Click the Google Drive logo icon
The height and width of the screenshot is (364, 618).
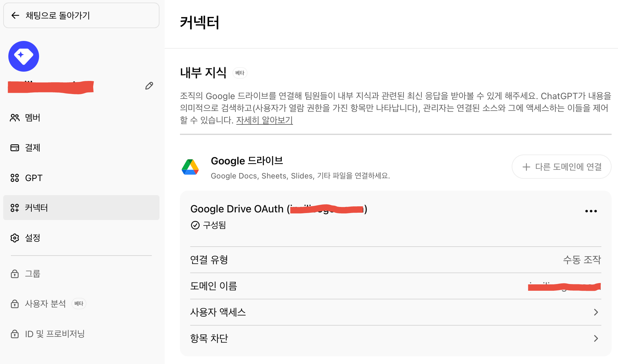(190, 167)
